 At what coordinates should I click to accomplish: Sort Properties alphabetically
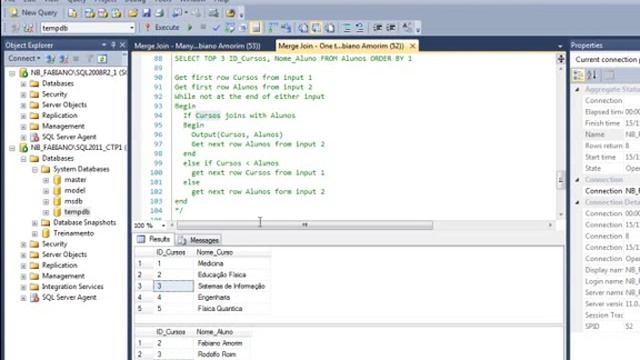592,75
